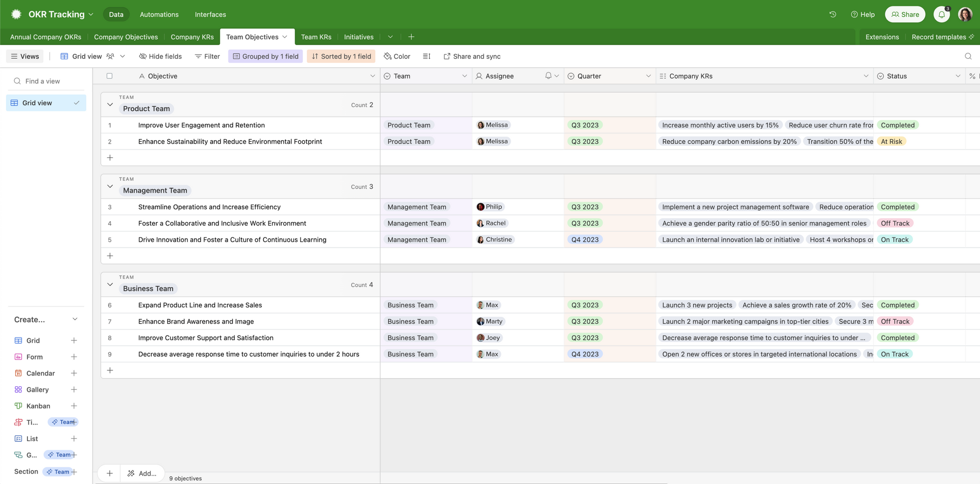980x484 pixels.
Task: Click the Share button
Action: (x=905, y=14)
